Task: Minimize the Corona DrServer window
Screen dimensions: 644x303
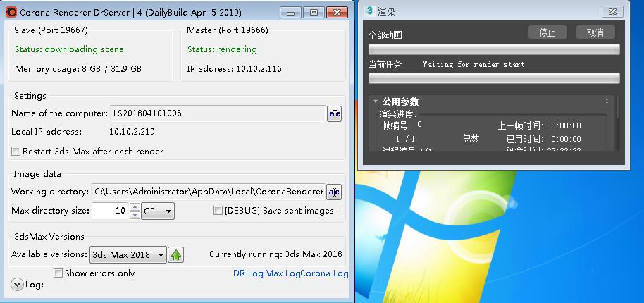Action: pos(291,12)
